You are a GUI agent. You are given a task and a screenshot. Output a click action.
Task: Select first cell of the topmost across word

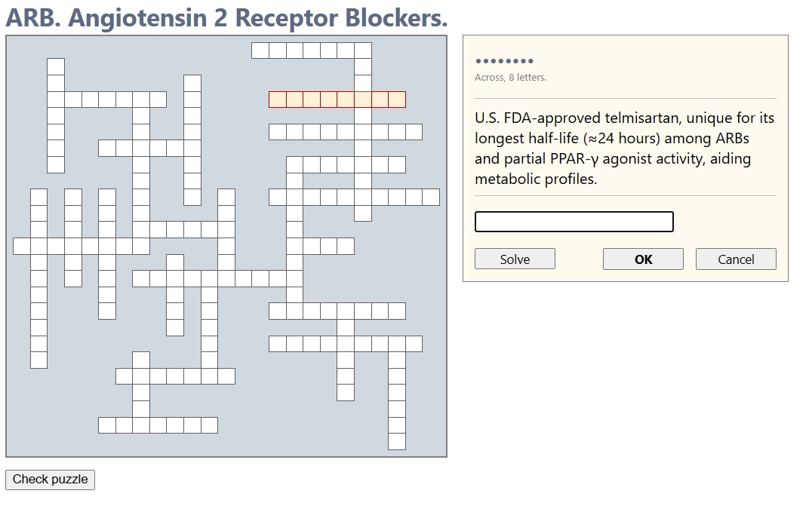tap(260, 51)
